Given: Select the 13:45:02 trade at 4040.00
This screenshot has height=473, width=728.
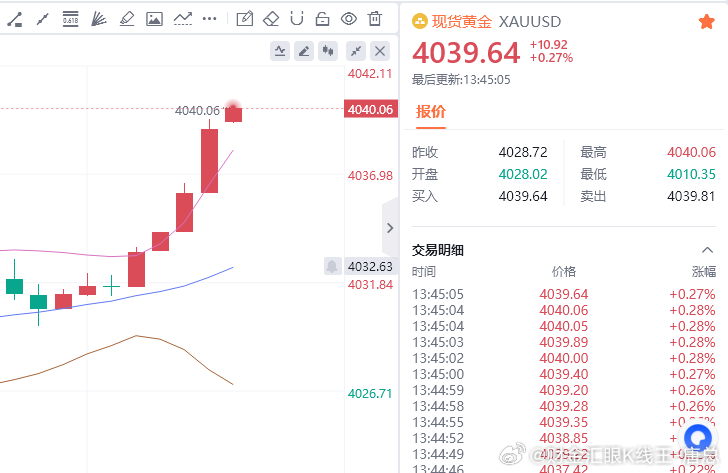Looking at the screenshot, I should coord(564,358).
